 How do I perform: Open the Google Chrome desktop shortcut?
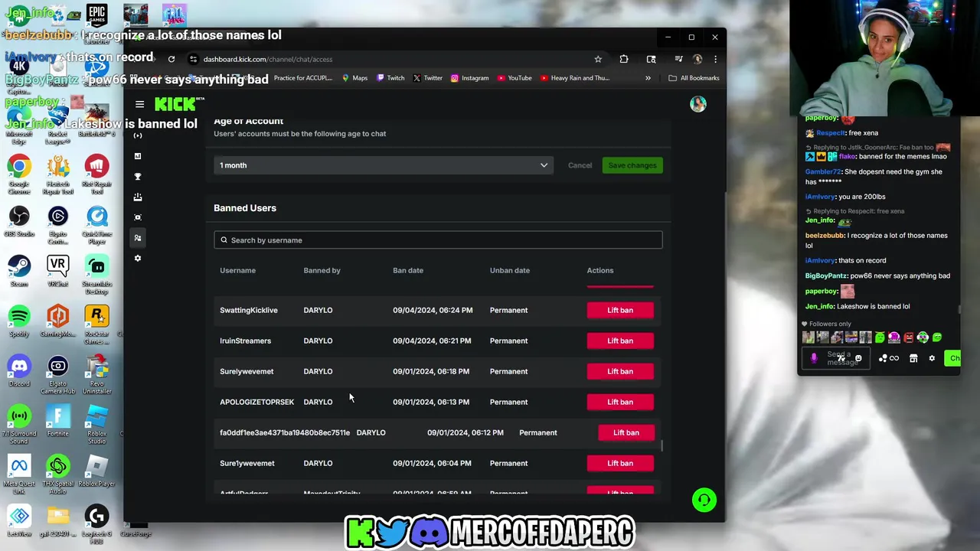pyautogui.click(x=19, y=174)
